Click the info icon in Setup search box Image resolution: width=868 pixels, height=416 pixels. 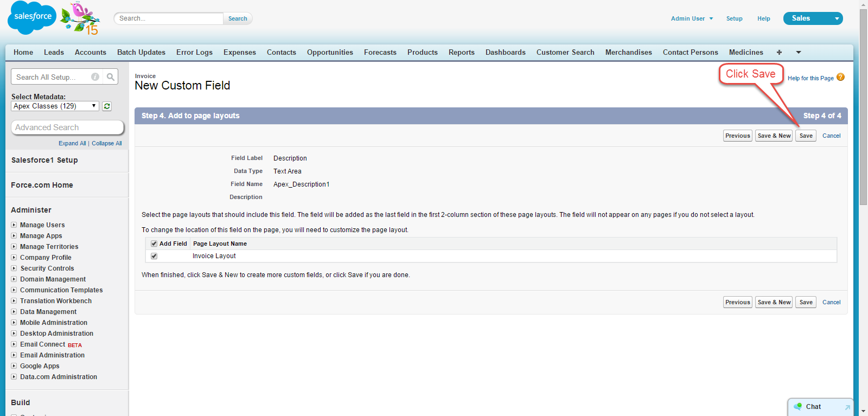point(95,77)
